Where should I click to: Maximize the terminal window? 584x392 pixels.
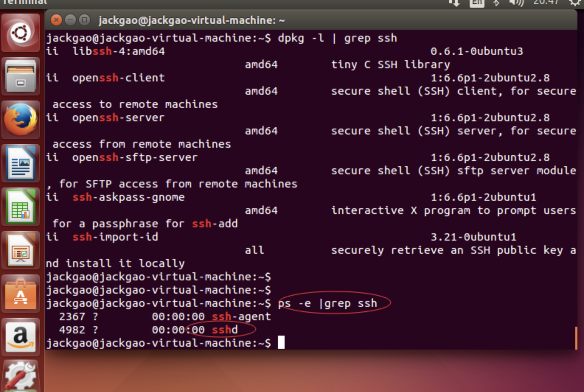(x=84, y=20)
